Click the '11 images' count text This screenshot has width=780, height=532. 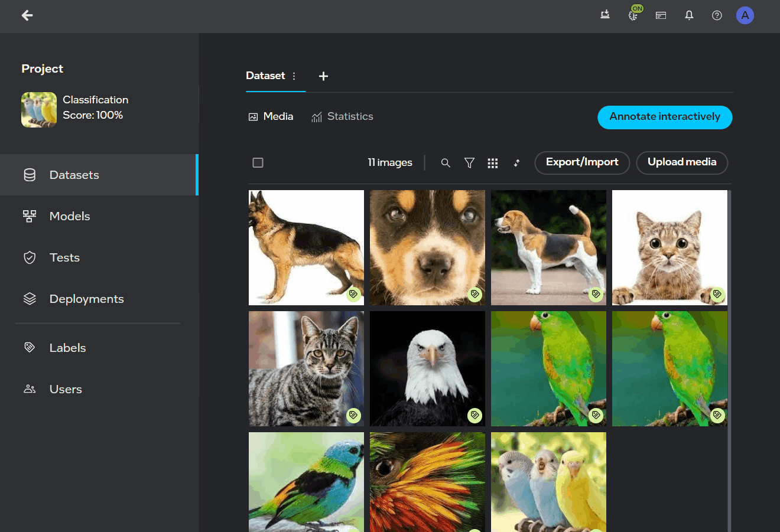390,162
